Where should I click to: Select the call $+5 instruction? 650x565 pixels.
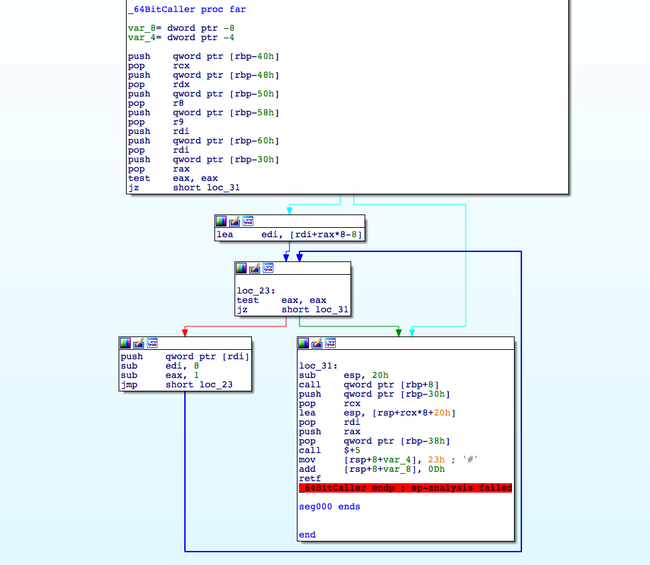tap(331, 450)
